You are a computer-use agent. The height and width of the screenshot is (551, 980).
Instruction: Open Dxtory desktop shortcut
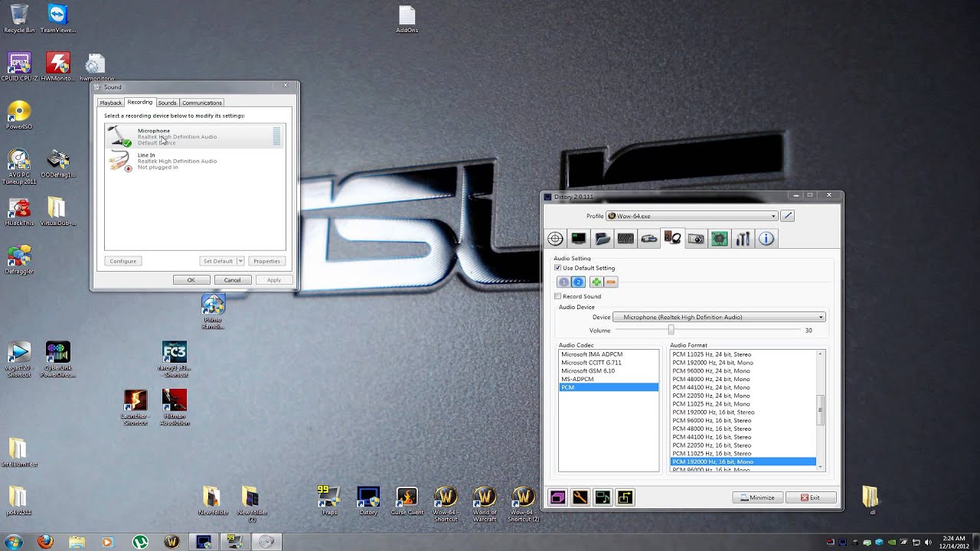[x=368, y=500]
